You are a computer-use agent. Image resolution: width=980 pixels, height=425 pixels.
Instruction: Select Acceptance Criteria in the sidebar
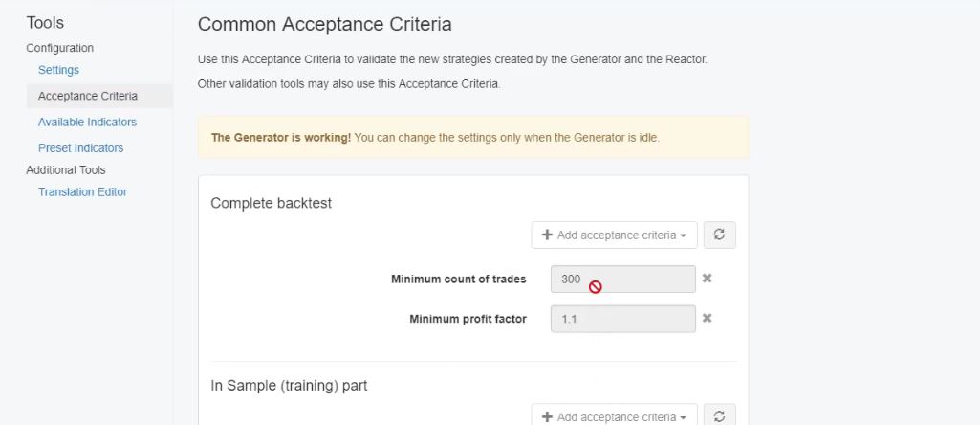(87, 96)
